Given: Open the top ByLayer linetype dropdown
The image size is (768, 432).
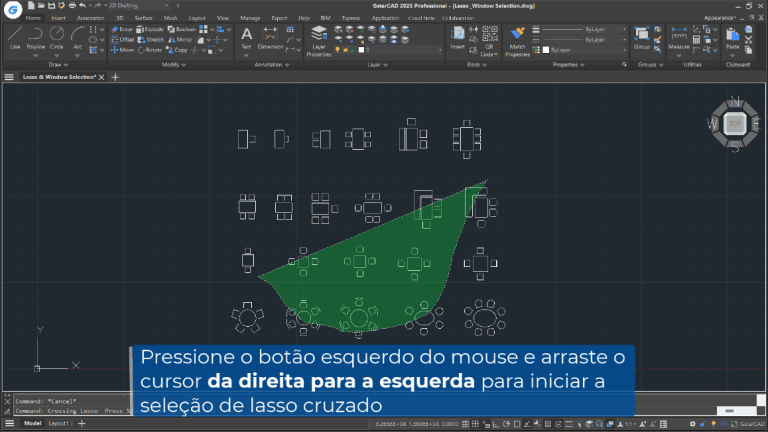Looking at the screenshot, I should click(x=584, y=29).
